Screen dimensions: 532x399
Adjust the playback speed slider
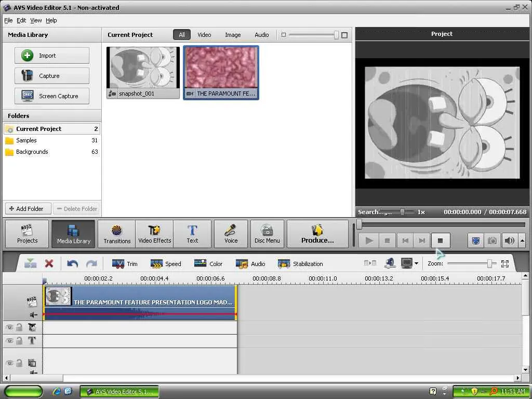click(x=402, y=212)
